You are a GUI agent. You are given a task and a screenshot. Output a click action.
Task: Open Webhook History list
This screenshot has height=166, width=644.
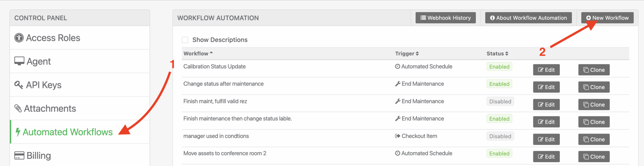(446, 18)
